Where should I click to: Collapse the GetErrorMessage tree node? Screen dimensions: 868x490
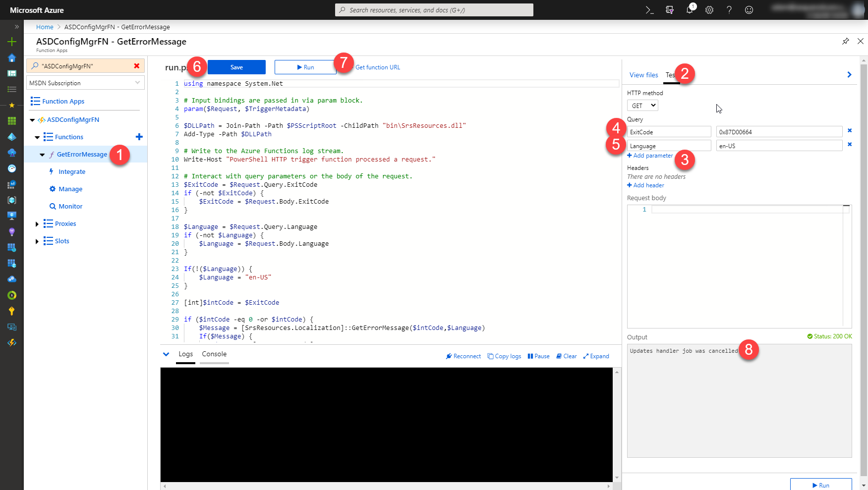(42, 155)
